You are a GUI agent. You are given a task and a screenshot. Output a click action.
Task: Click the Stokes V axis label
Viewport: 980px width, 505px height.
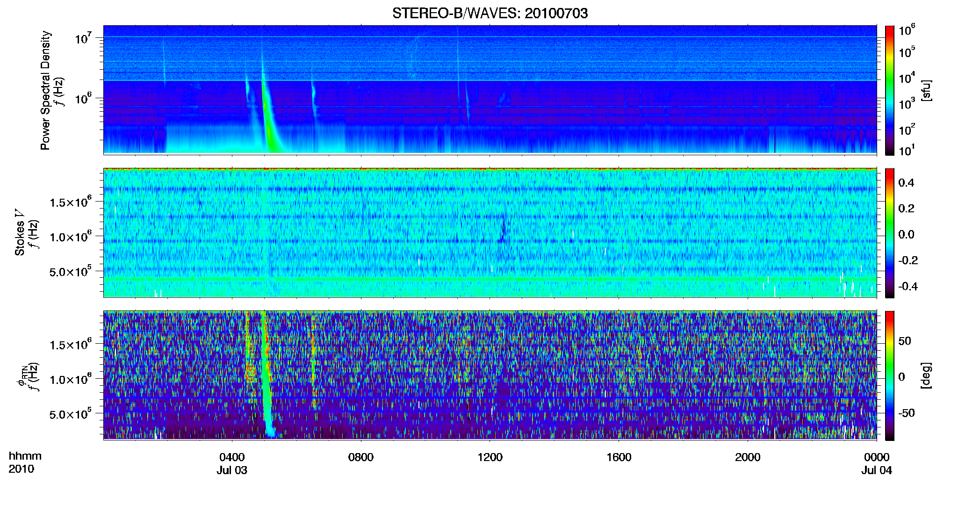[x=20, y=233]
